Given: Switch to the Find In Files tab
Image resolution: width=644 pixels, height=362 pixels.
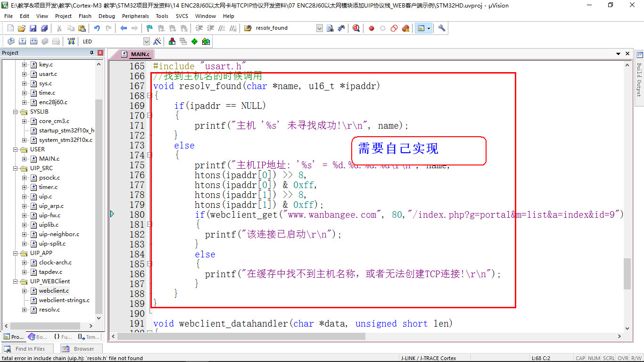Looking at the screenshot, I should 25,349.
